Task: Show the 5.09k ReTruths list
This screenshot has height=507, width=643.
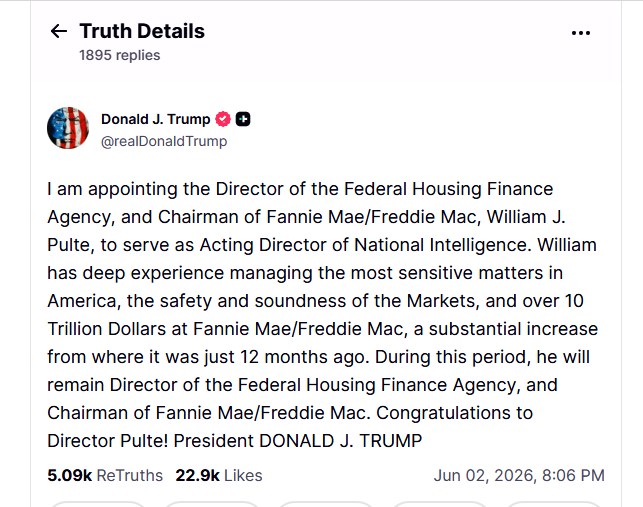Action: click(x=105, y=475)
